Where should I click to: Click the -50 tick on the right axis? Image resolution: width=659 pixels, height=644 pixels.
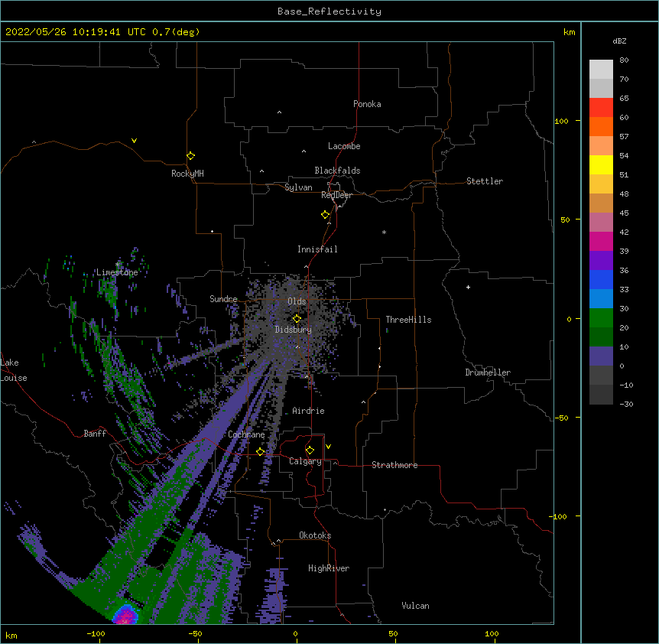pyautogui.click(x=561, y=418)
